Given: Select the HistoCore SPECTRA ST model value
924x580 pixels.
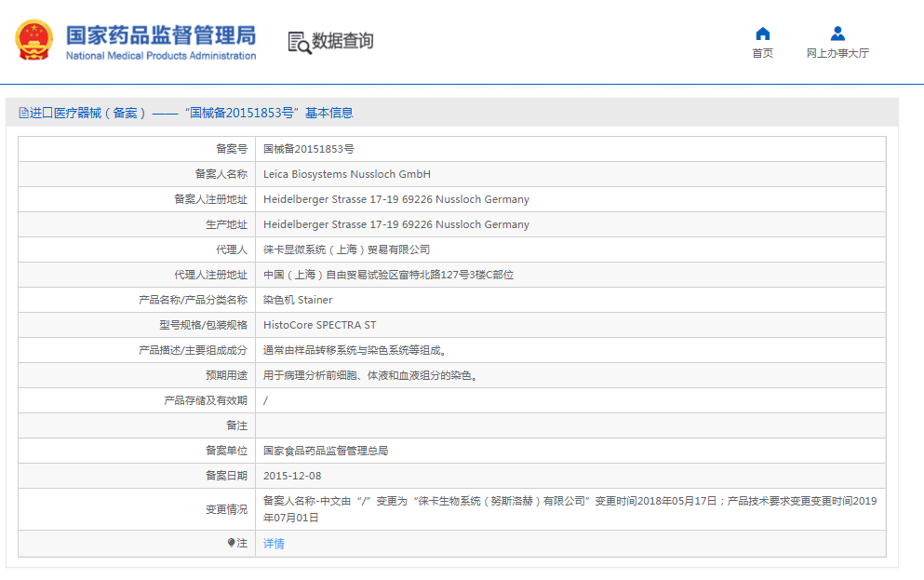Looking at the screenshot, I should pos(319,325).
